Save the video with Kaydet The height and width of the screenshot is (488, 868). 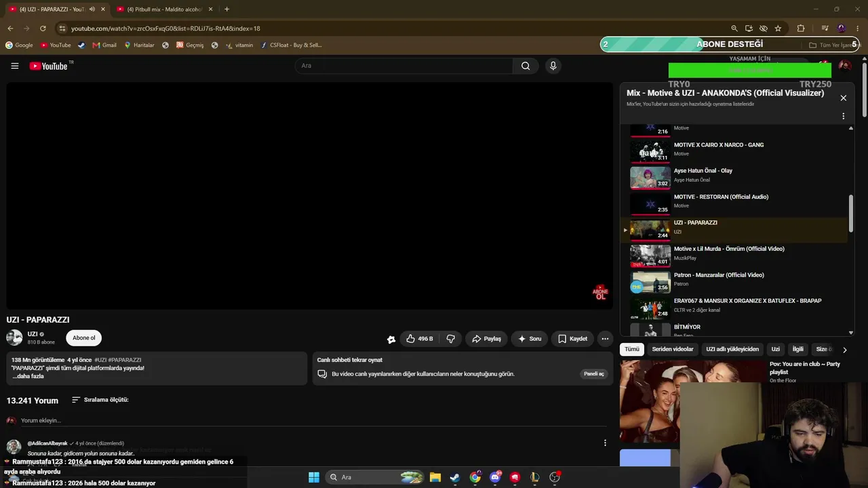(572, 338)
